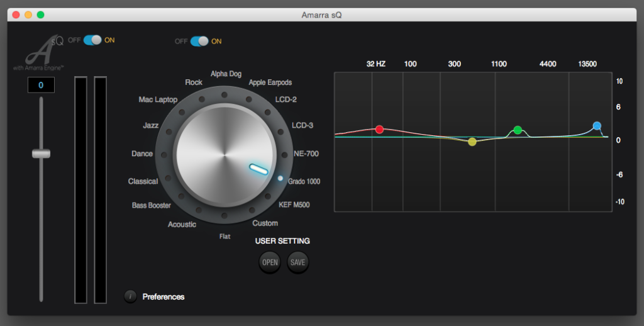Viewport: 644px width, 326px height.
Task: Open a saved user setting
Action: [270, 262]
